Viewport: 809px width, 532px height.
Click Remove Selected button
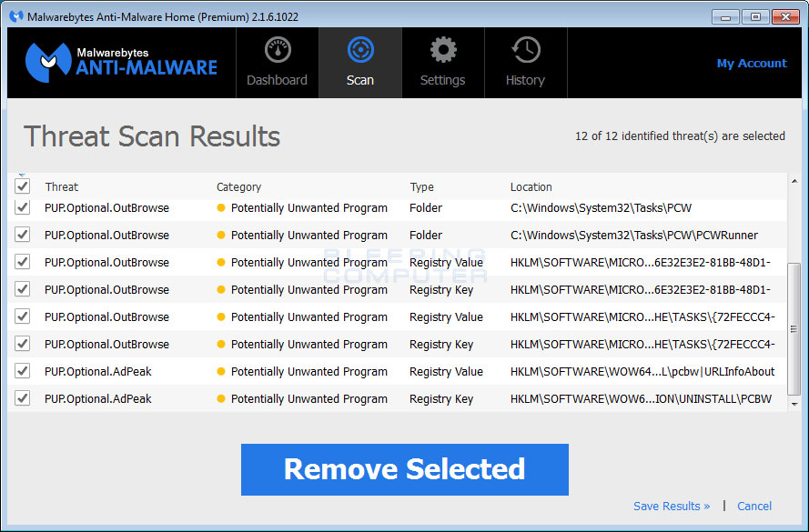click(404, 469)
